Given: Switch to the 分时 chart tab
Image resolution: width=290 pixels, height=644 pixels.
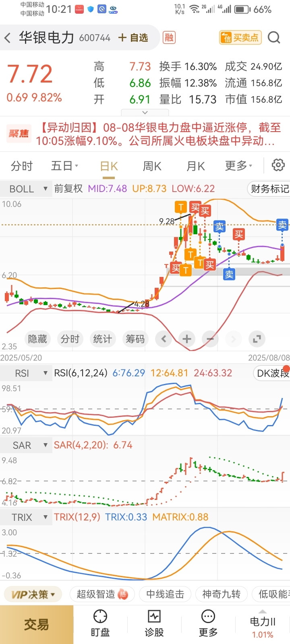Looking at the screenshot, I should pos(21,166).
